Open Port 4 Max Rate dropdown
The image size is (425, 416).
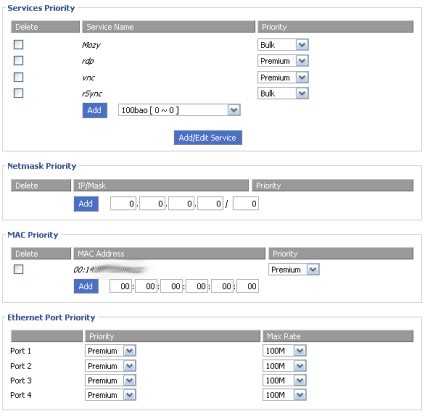[x=284, y=395]
